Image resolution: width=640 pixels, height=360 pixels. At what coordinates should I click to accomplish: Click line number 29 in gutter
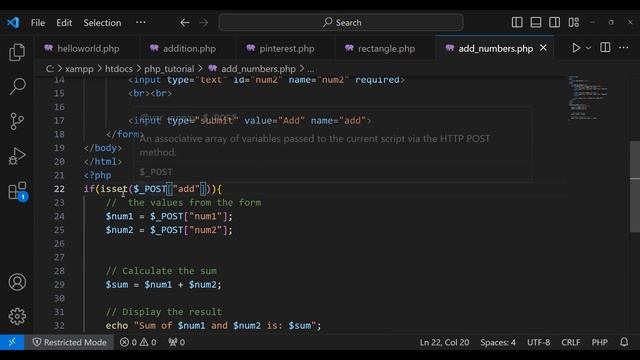tap(59, 284)
